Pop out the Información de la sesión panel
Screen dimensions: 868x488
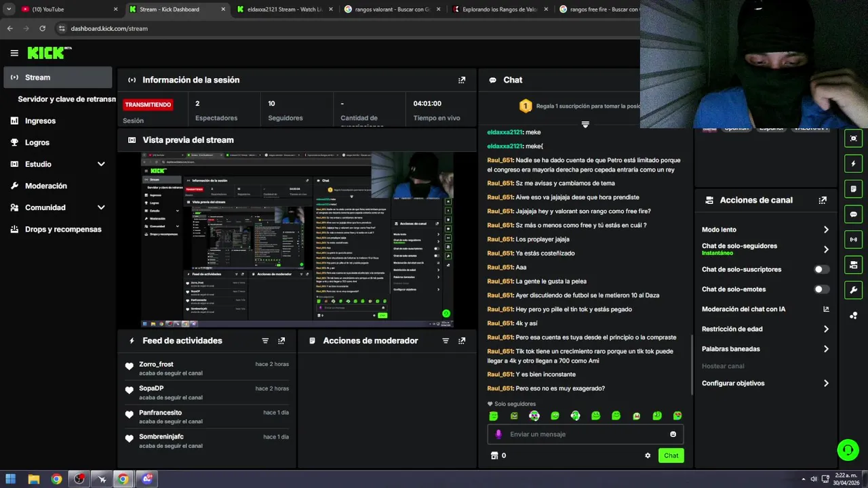(x=462, y=80)
